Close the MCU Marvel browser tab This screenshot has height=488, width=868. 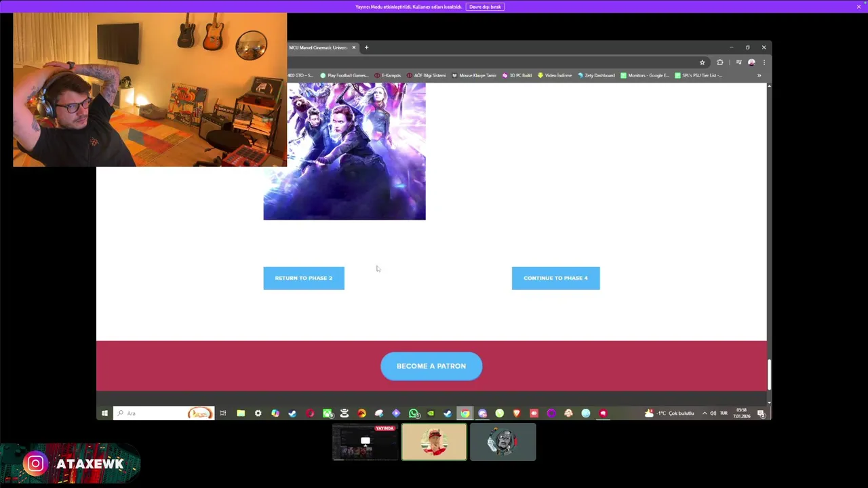(353, 47)
